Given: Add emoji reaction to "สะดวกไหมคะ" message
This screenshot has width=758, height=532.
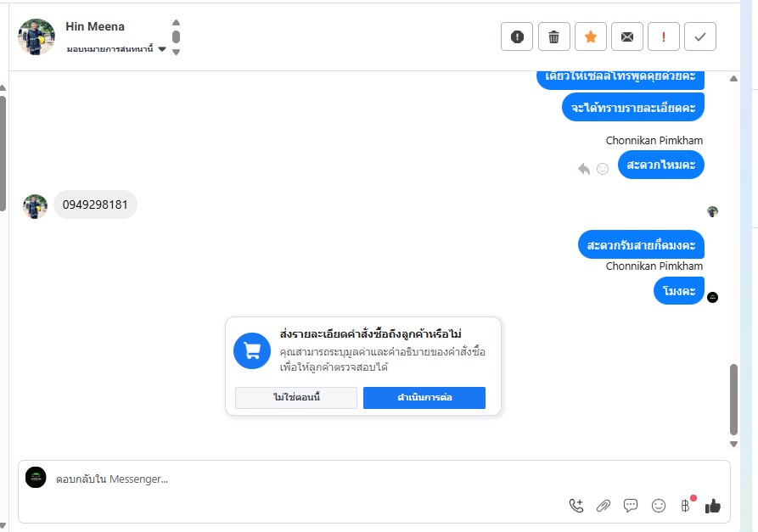Looking at the screenshot, I should coord(603,169).
